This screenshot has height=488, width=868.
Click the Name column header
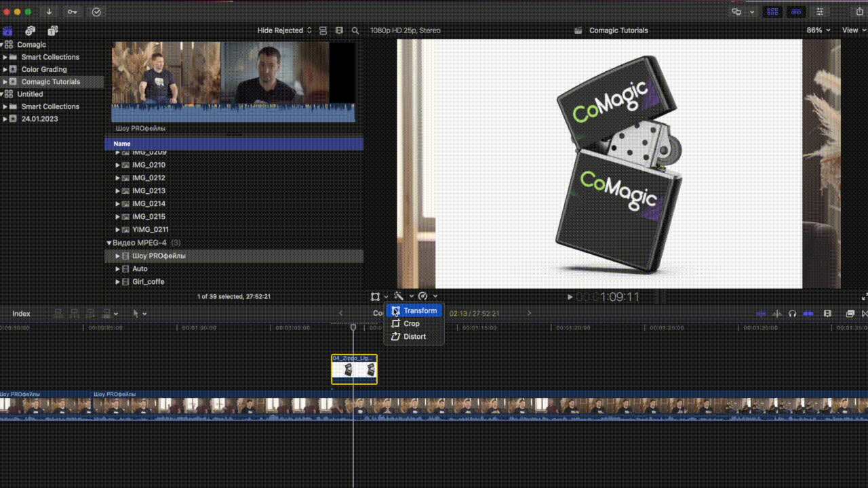point(234,144)
